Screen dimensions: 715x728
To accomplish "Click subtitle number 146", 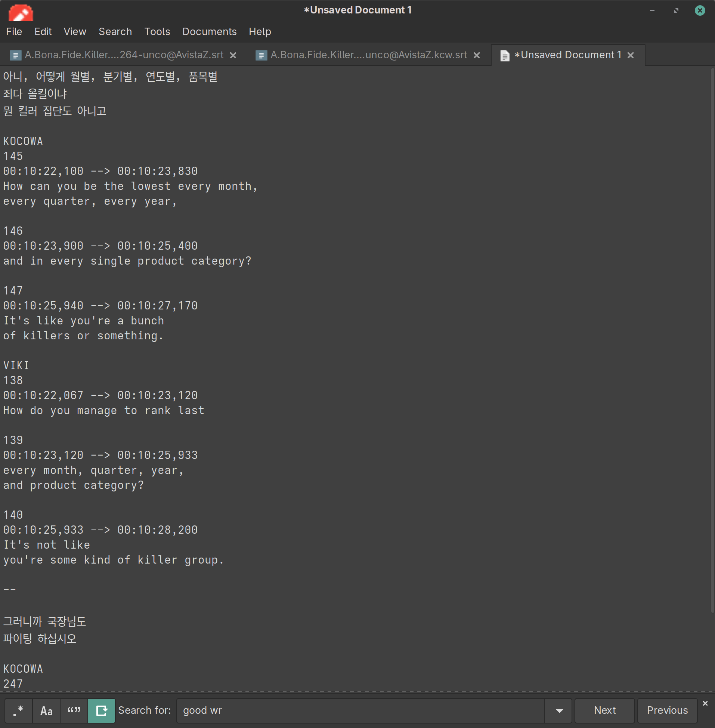I will [x=13, y=231].
